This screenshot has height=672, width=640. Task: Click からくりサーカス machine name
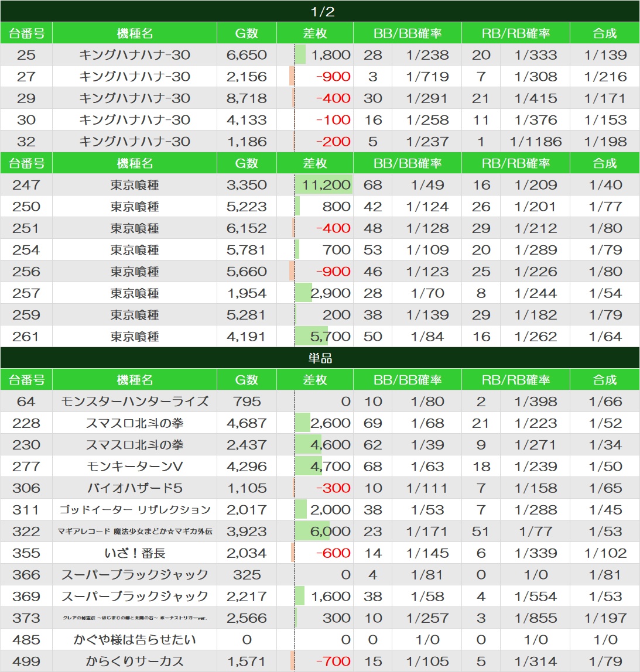[135, 661]
